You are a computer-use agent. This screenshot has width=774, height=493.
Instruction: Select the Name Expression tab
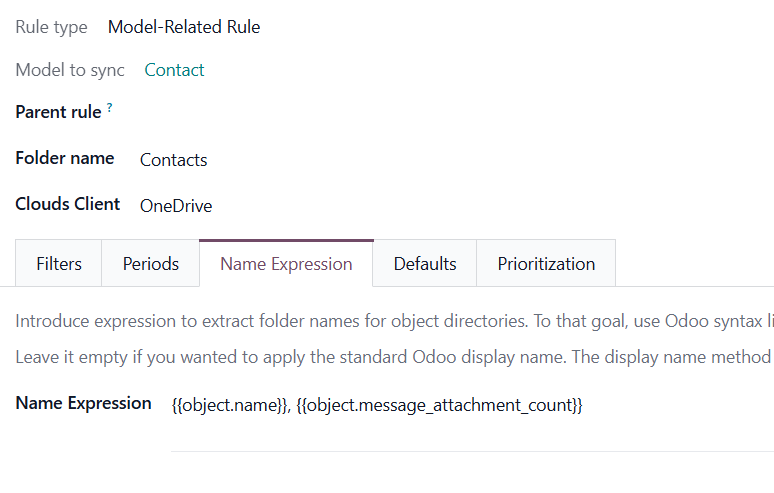tap(286, 264)
